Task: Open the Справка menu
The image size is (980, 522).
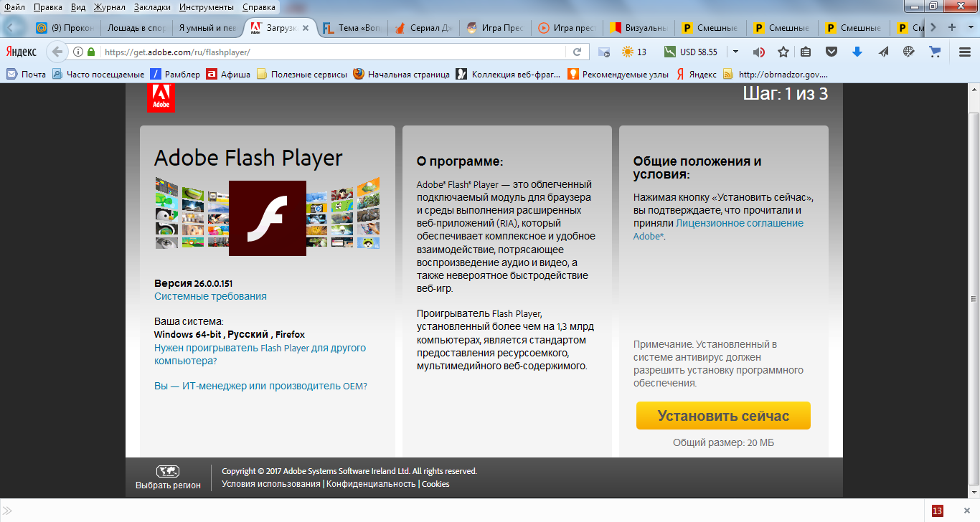Action: (x=258, y=7)
